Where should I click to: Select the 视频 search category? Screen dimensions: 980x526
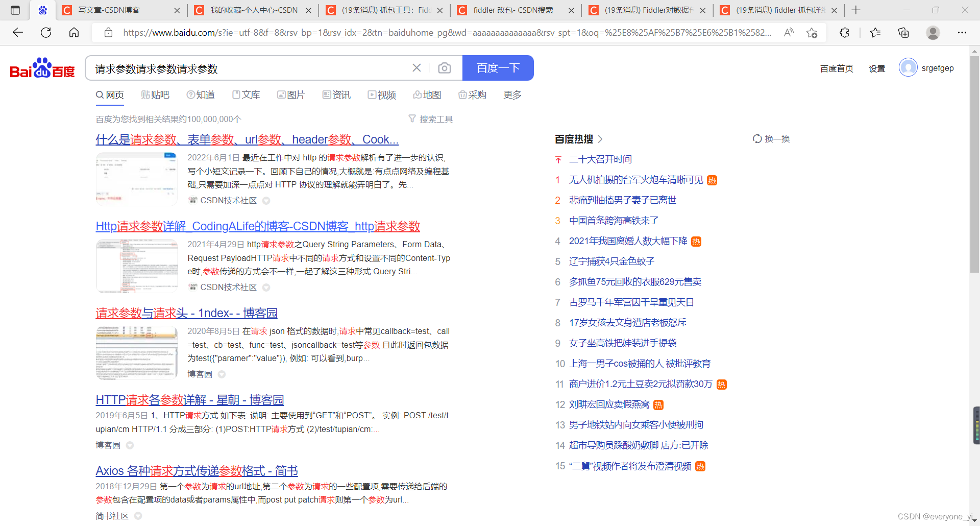tap(382, 95)
